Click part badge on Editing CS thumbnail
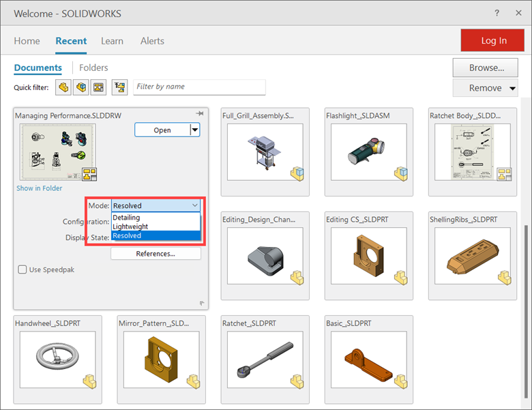This screenshot has width=532, height=410. point(401,277)
